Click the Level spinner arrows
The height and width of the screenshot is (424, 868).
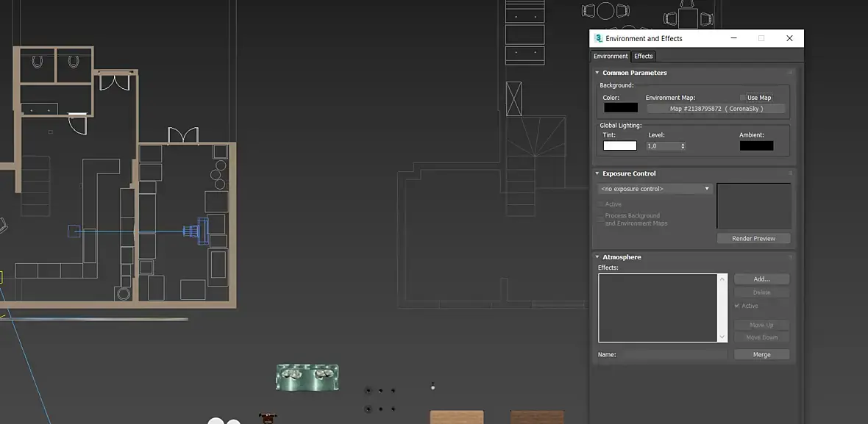[x=683, y=146]
